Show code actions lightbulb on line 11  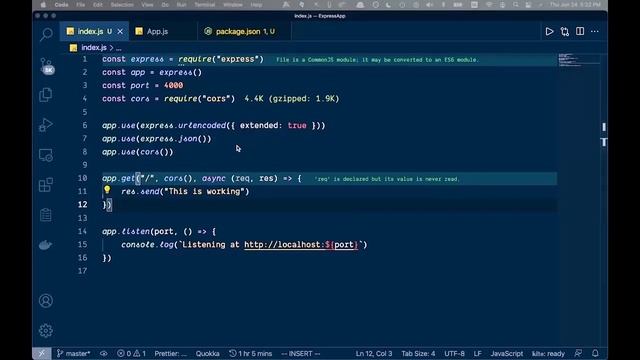point(107,189)
